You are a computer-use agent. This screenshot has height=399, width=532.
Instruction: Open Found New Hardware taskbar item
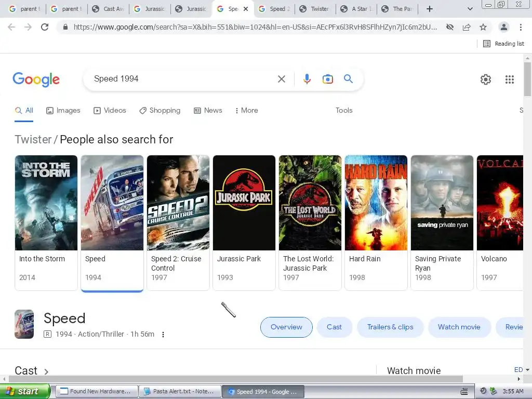(97, 392)
